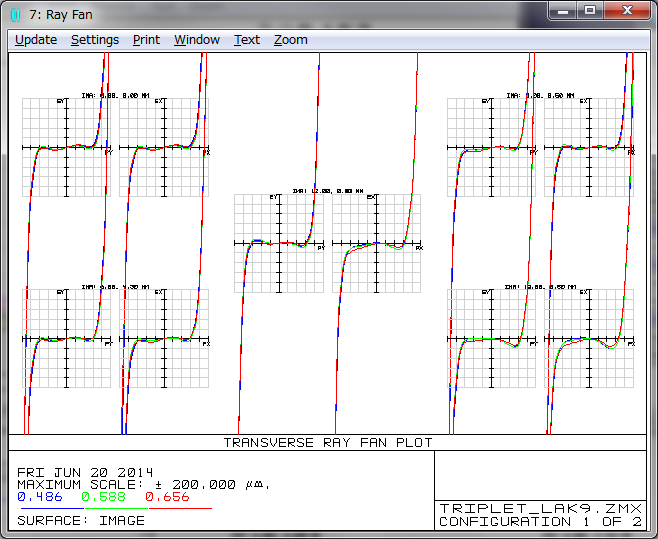Maximize the Ray Fan window
This screenshot has width=658, height=539.
click(x=590, y=11)
